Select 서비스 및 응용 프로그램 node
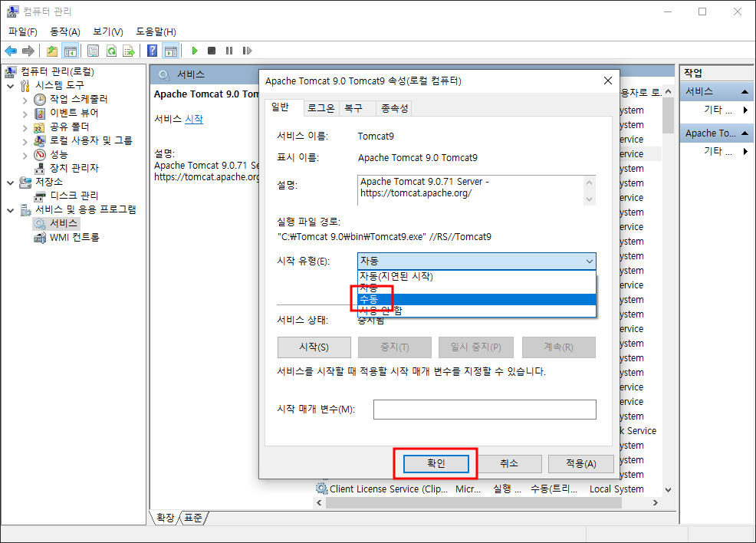This screenshot has height=543, width=756. [86, 209]
